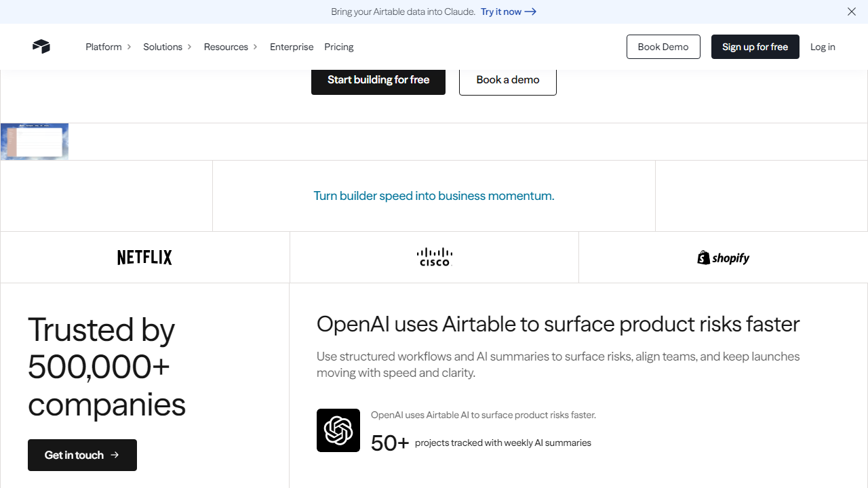This screenshot has height=488, width=868.
Task: Click the Airtable logo icon
Action: 41,47
